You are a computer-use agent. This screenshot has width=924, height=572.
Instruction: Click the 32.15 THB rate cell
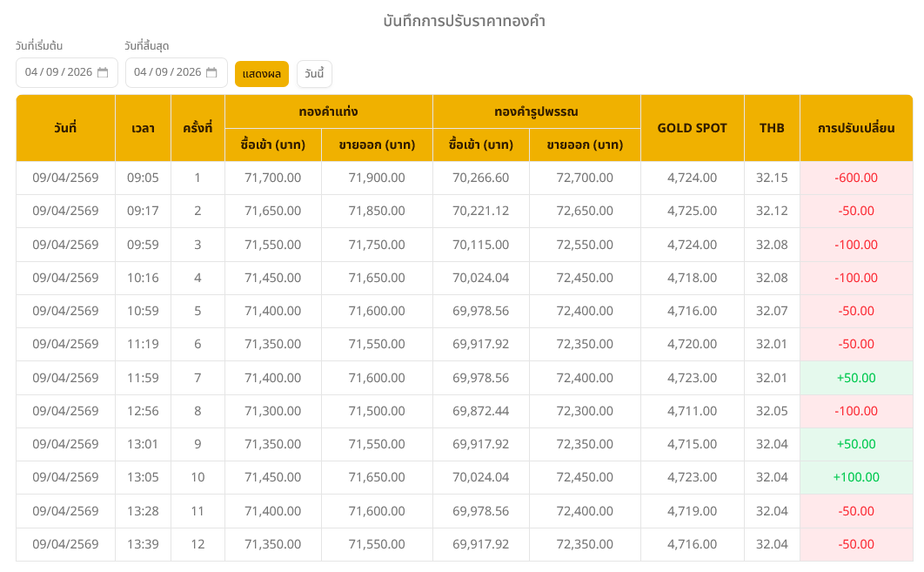(x=771, y=178)
